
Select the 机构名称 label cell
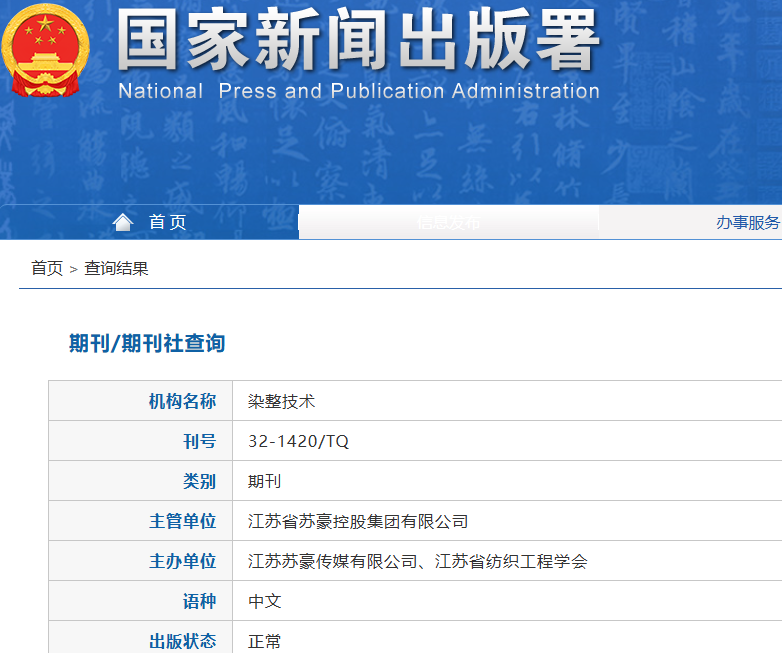pyautogui.click(x=141, y=401)
